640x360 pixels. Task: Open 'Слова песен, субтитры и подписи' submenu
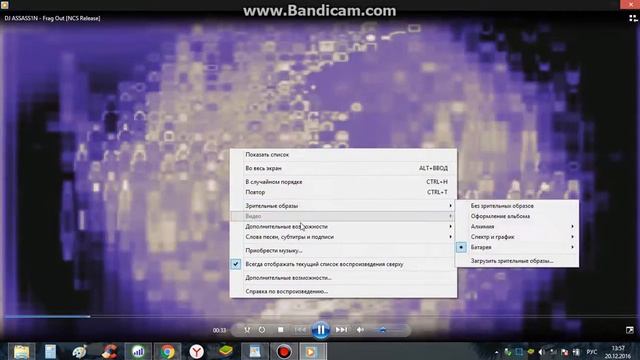(343, 237)
